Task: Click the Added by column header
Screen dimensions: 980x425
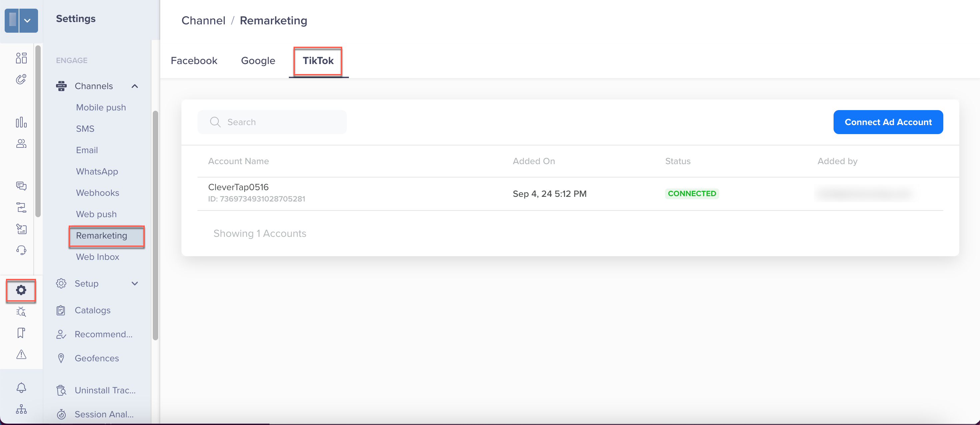Action: coord(837,161)
